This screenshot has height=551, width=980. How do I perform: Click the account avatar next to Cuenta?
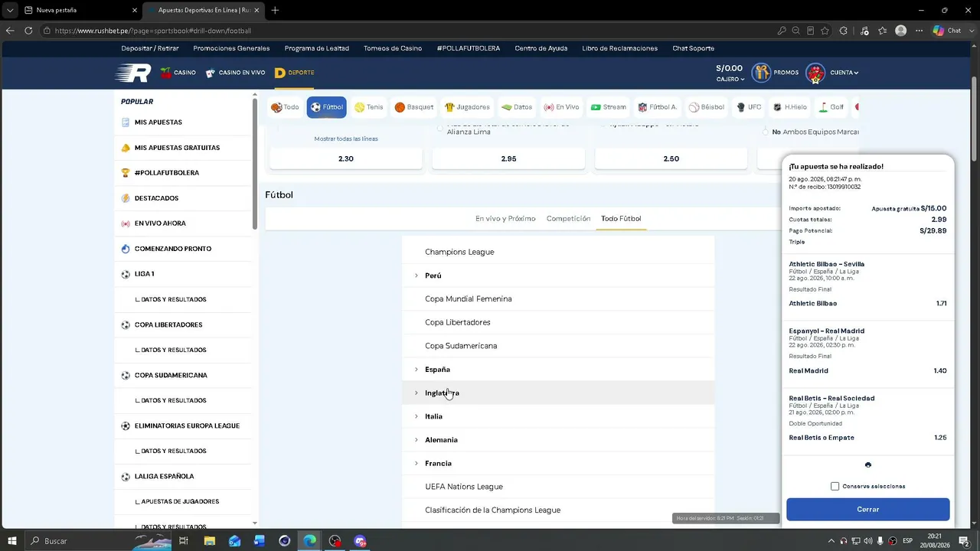[x=815, y=73]
